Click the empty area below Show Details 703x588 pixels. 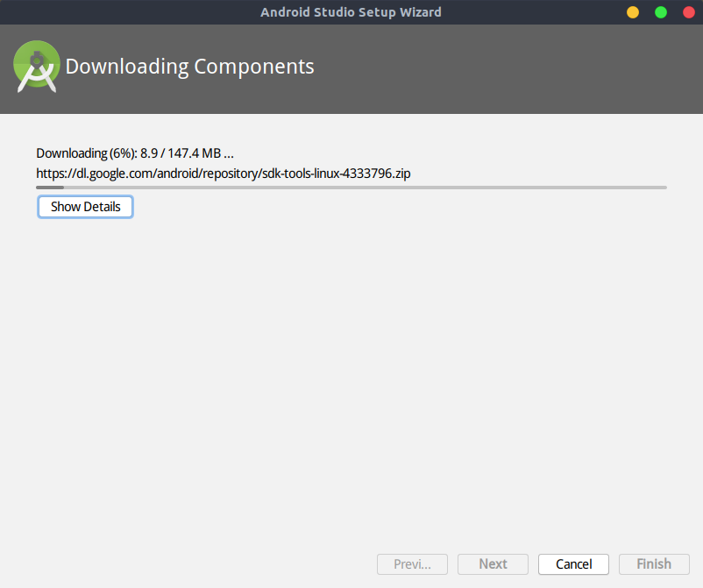coord(351,368)
